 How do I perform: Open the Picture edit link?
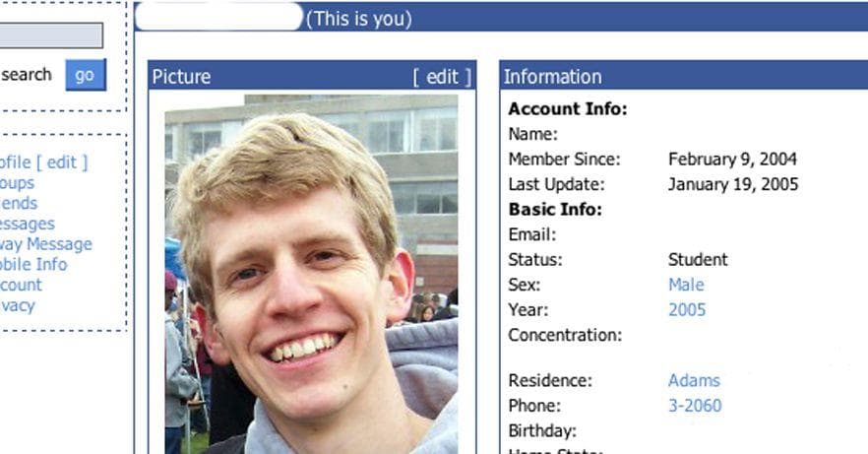coord(442,77)
